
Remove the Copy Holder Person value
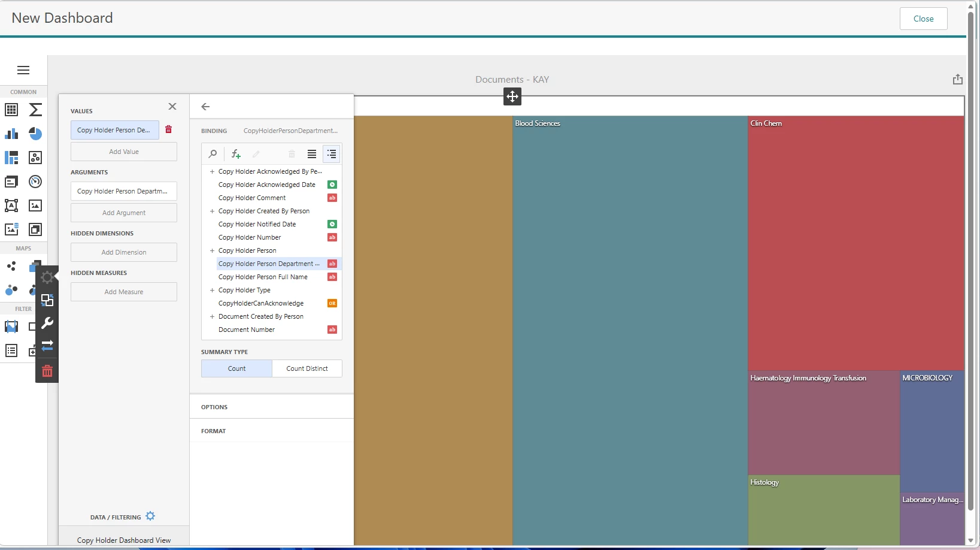(x=169, y=129)
